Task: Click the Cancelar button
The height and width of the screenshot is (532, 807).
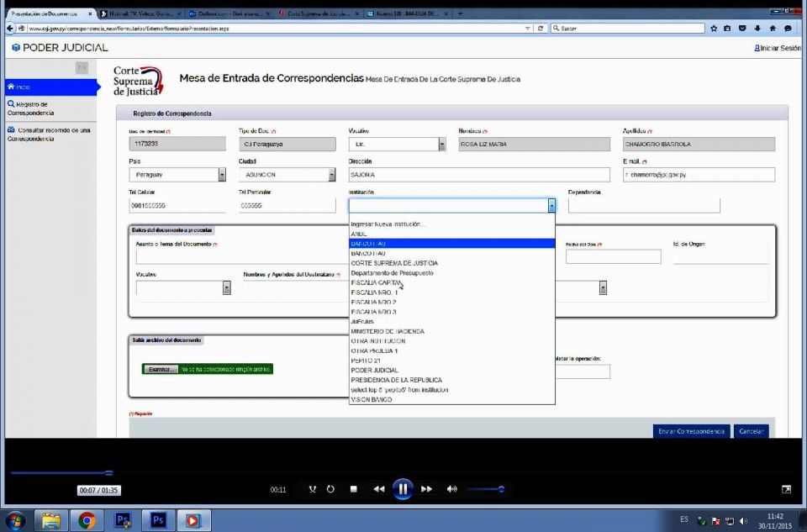Action: 751,431
